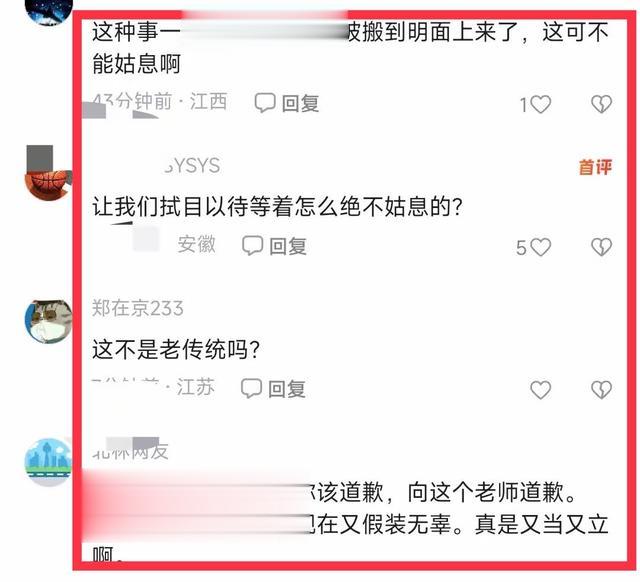Like the Jiangxi comment with 1 like
640x582 pixels.
[x=540, y=104]
